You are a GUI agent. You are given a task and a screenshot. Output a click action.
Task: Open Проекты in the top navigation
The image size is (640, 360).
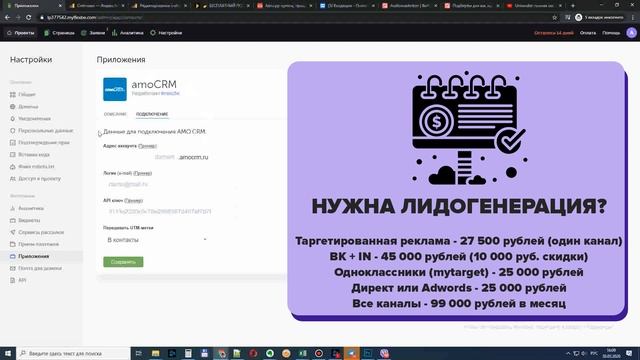[x=21, y=33]
